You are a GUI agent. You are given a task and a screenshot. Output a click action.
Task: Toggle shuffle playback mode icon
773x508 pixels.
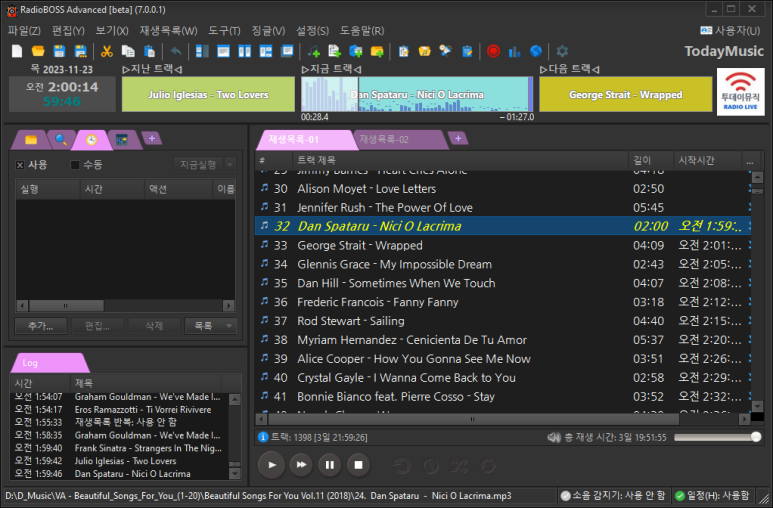click(x=460, y=465)
